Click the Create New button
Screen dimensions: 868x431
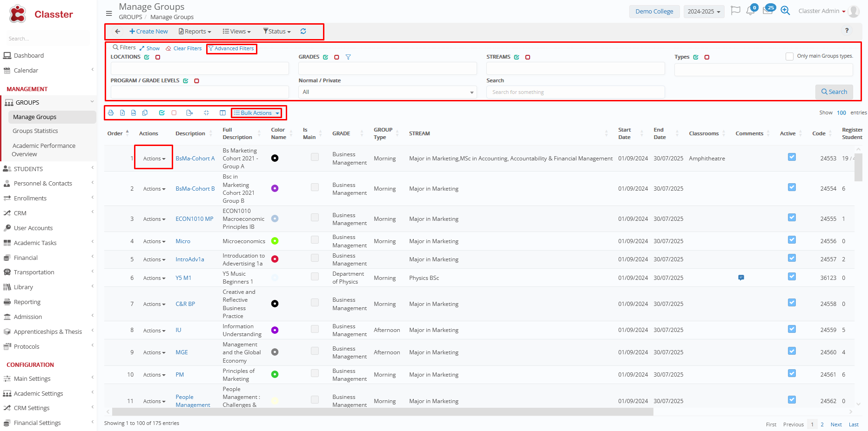click(x=148, y=31)
